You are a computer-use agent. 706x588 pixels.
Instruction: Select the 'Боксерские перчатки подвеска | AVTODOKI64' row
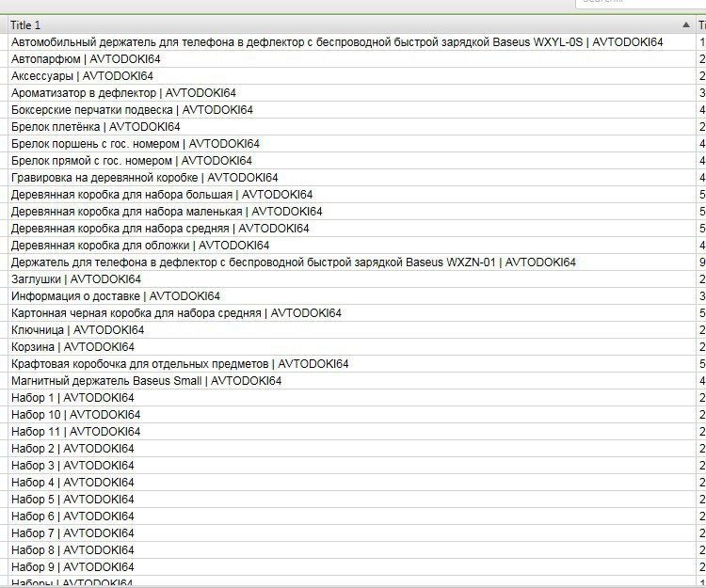pos(352,110)
